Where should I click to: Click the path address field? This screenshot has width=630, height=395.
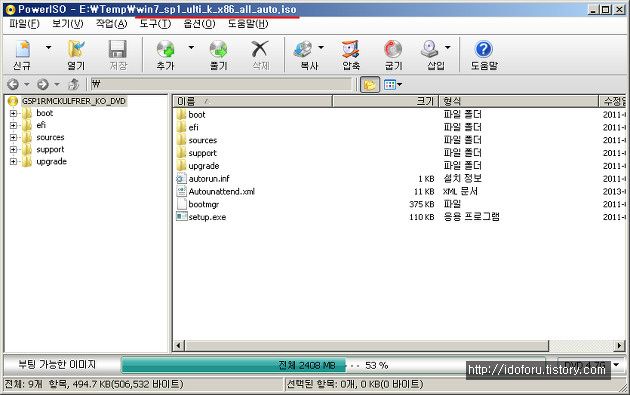tap(221, 84)
